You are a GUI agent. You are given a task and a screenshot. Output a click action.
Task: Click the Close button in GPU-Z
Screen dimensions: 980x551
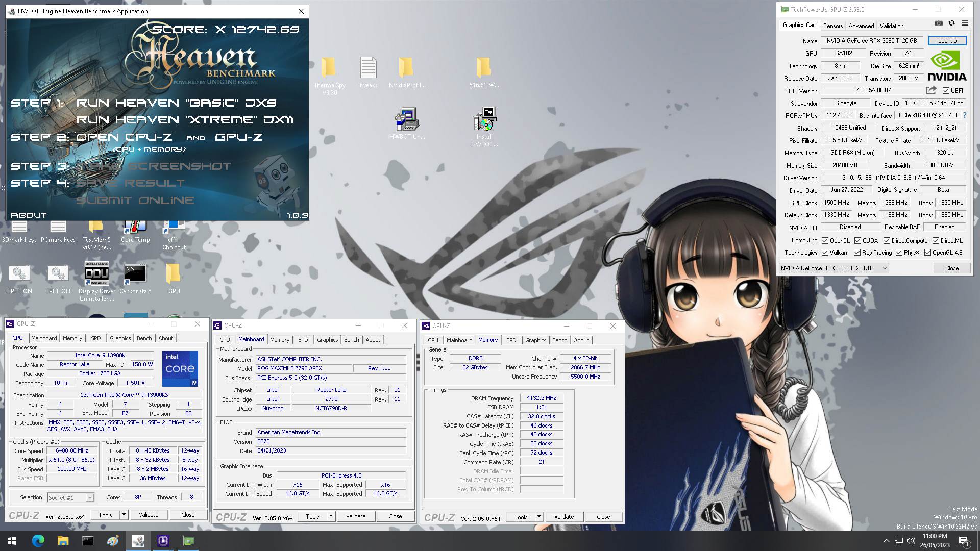pos(951,268)
